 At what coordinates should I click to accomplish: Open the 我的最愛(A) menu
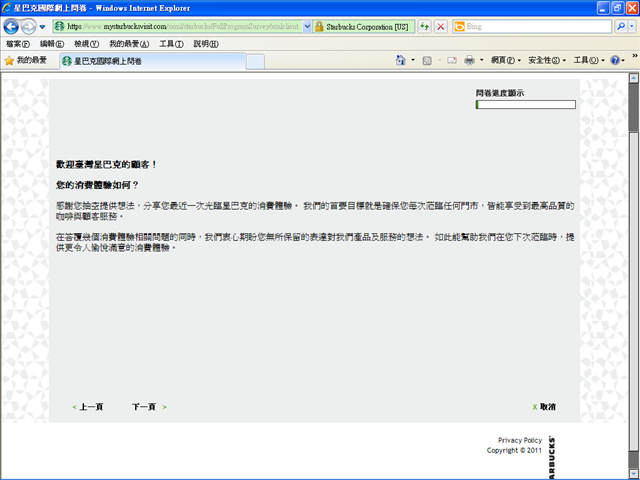[x=129, y=44]
